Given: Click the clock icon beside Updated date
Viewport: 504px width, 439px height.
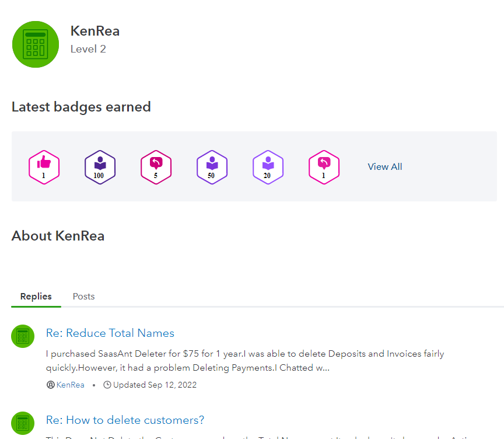Looking at the screenshot, I should [107, 385].
